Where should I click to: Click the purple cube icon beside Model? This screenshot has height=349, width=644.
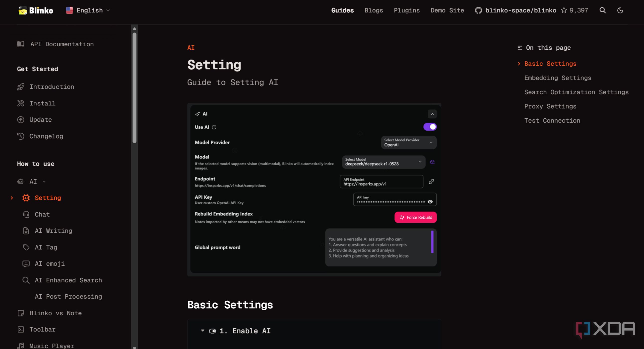tap(432, 162)
